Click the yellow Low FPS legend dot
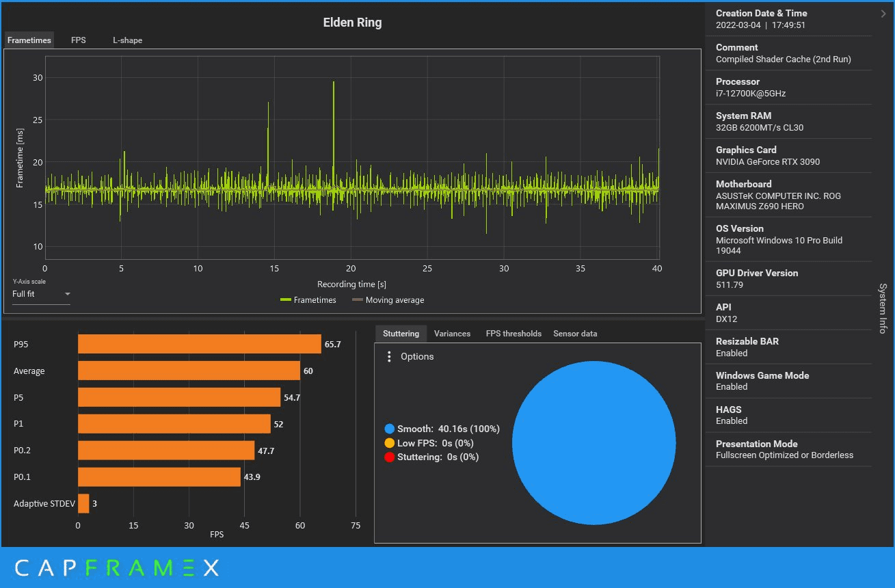Screen dimensions: 895x588 click(390, 443)
